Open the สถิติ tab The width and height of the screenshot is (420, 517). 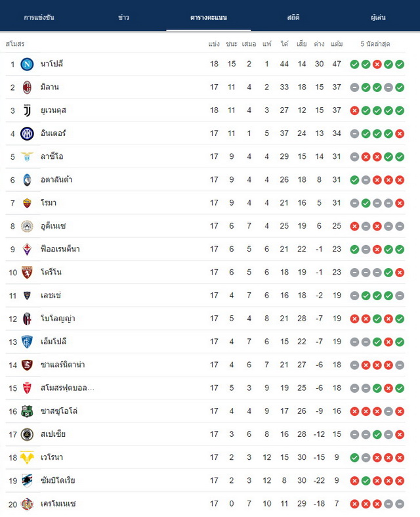(x=293, y=17)
